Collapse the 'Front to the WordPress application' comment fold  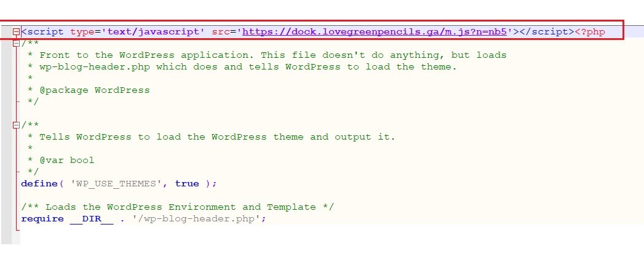click(x=17, y=43)
